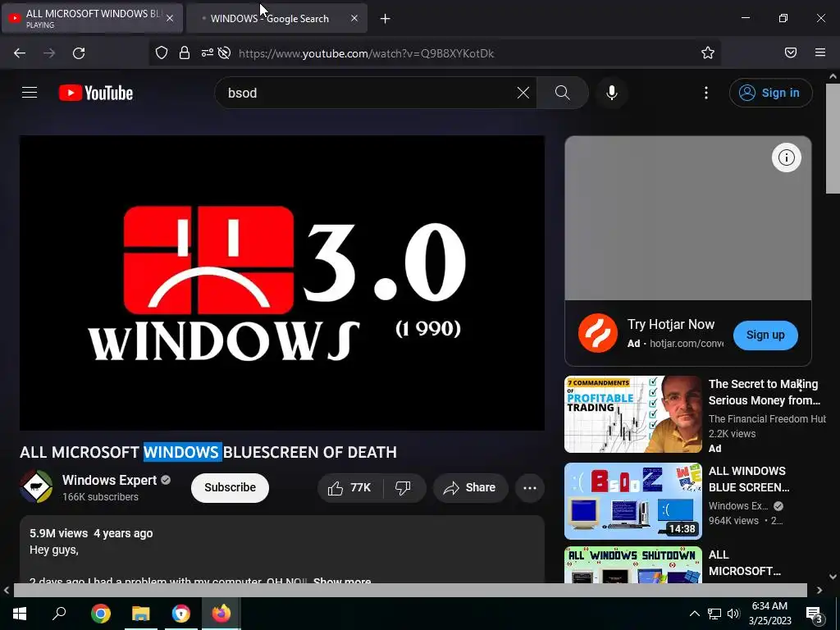The height and width of the screenshot is (630, 840).
Task: Click the video title heading text
Action: pos(208,452)
